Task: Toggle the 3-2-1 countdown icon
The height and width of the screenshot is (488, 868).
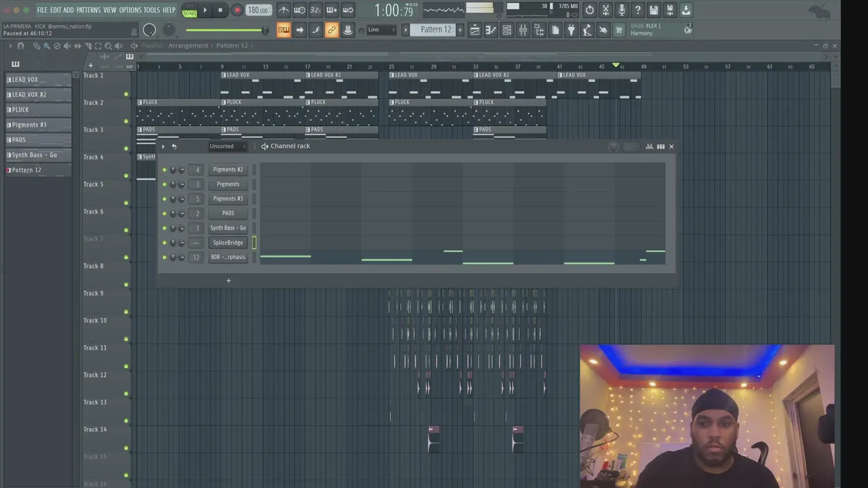Action: (x=315, y=10)
